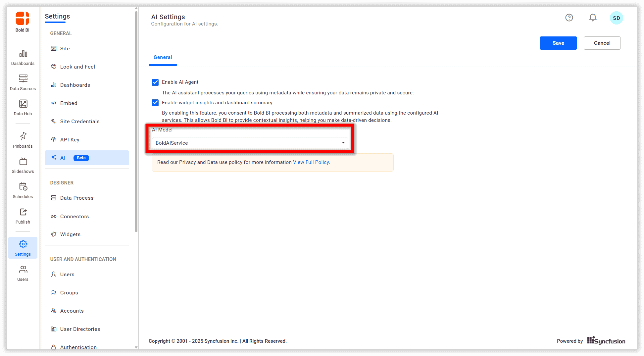
Task: Click the settings sidebar scrollbar
Action: coord(136,122)
